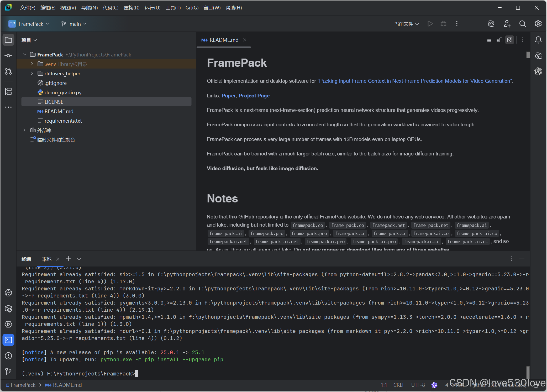Screen dimensions: 547x392
Task: Switch to preview-only view mode
Action: (510, 40)
